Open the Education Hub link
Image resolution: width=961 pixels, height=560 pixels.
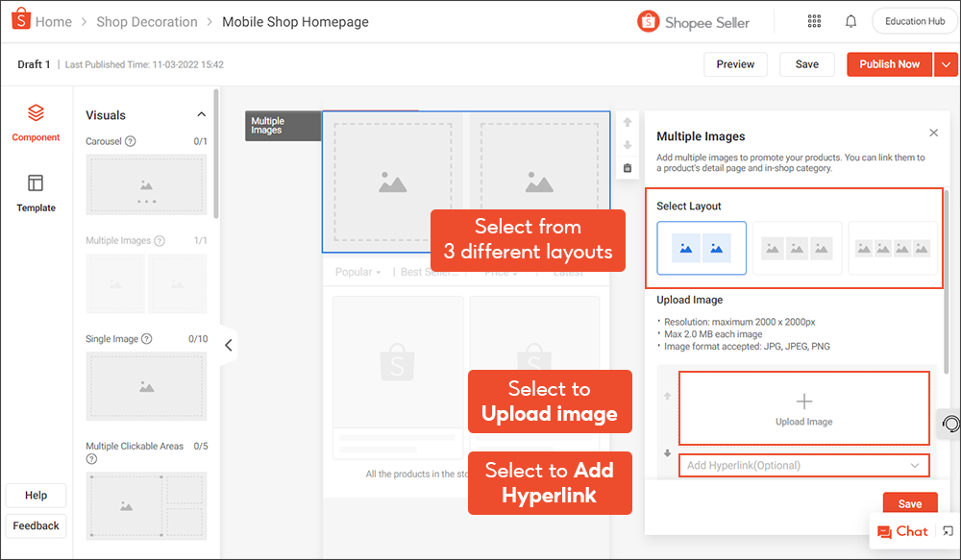(914, 20)
